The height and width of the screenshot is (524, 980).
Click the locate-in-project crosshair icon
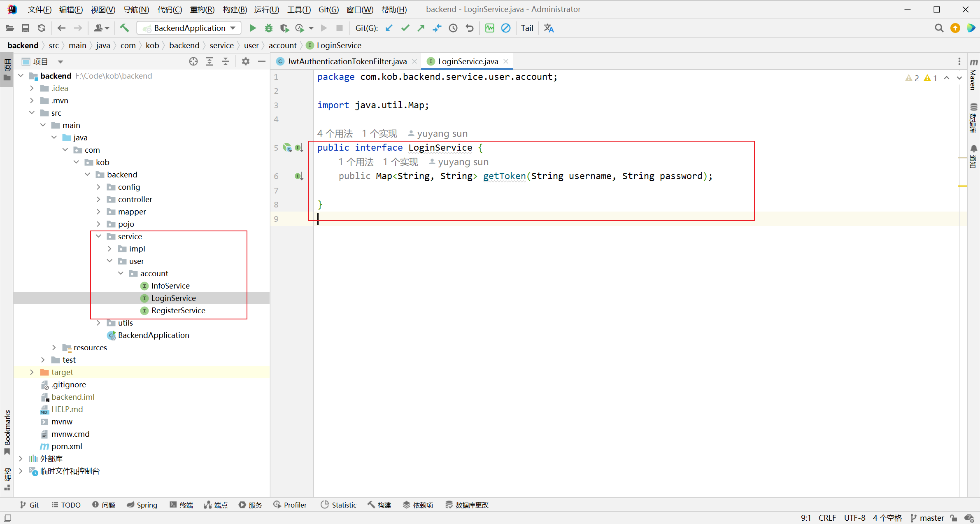193,61
